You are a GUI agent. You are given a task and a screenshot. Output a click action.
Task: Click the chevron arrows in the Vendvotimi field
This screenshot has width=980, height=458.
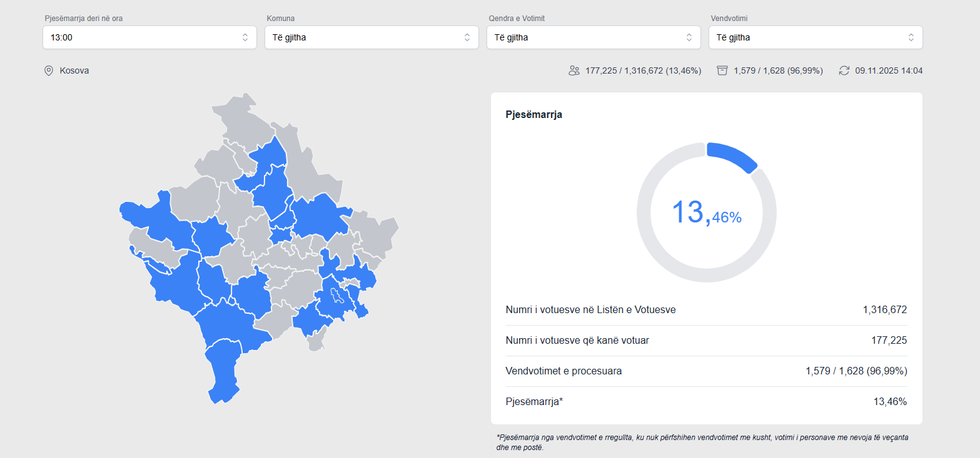[x=911, y=37]
